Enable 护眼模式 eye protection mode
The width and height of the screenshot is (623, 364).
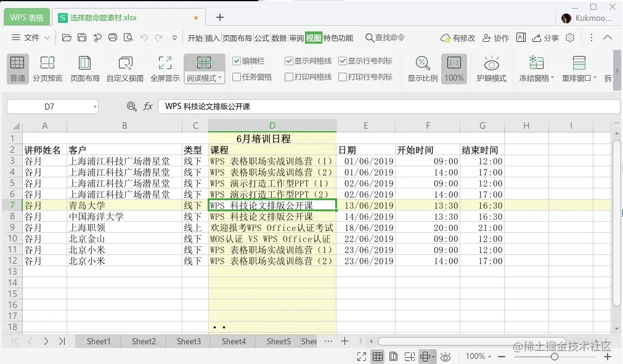pos(492,68)
